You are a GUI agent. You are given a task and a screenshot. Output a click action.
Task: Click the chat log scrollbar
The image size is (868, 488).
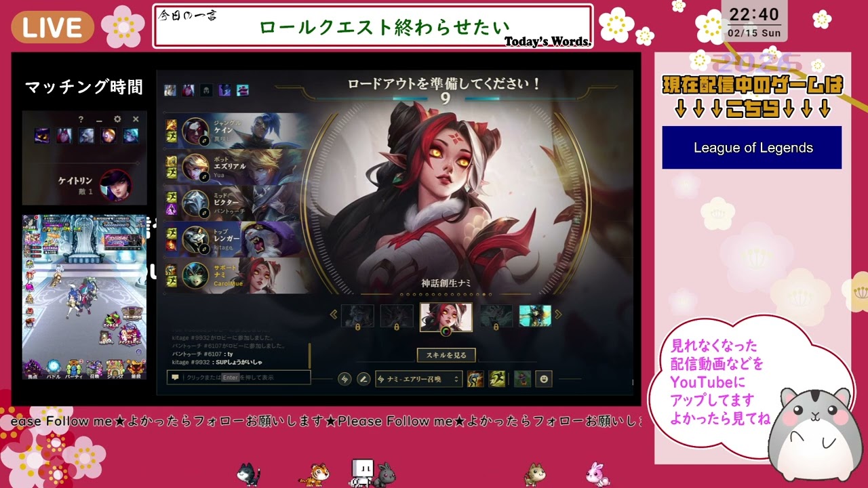pos(310,356)
